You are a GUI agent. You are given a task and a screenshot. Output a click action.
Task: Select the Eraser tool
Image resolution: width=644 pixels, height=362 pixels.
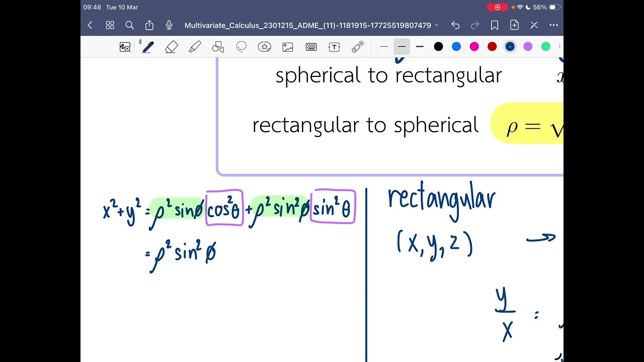172,47
